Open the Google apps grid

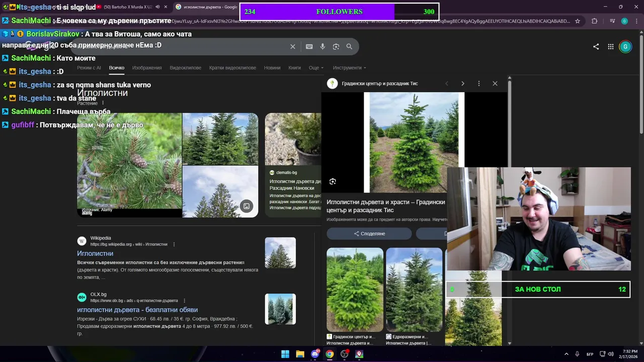click(x=610, y=46)
